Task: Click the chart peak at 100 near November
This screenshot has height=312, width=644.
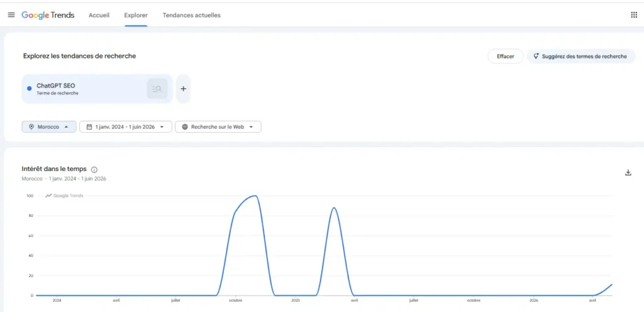Action: coord(256,196)
